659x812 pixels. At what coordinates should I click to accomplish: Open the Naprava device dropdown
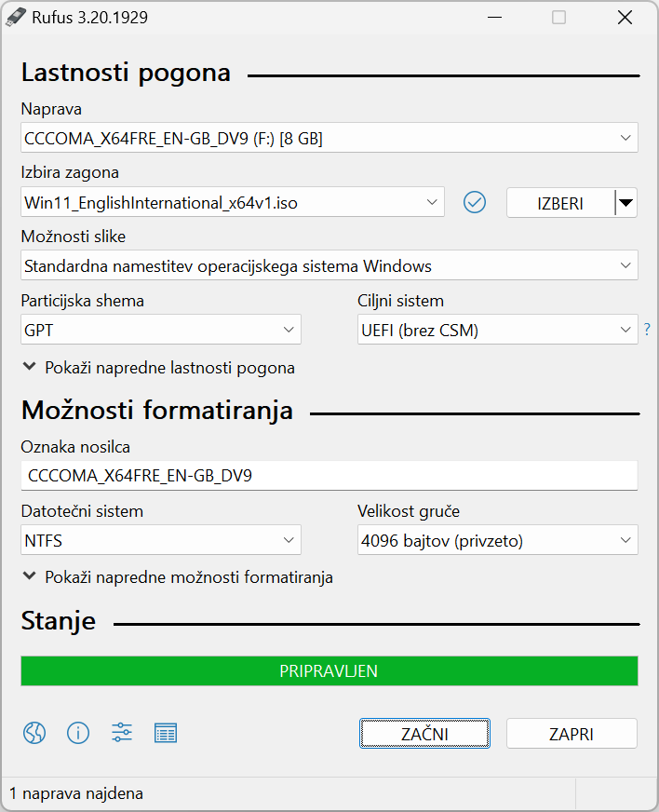[x=329, y=138]
